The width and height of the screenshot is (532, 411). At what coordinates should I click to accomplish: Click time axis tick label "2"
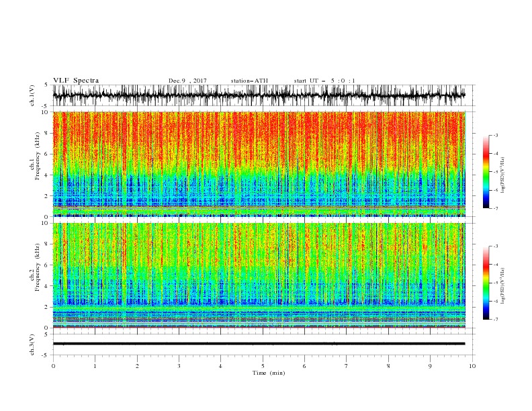point(137,366)
